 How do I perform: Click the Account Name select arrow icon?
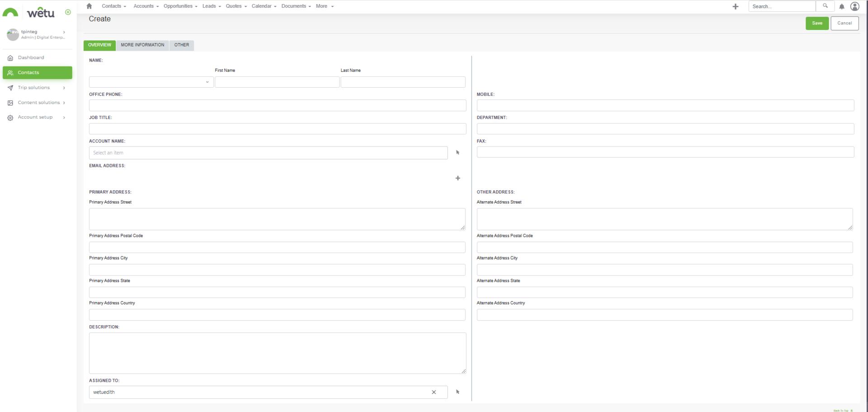point(458,153)
